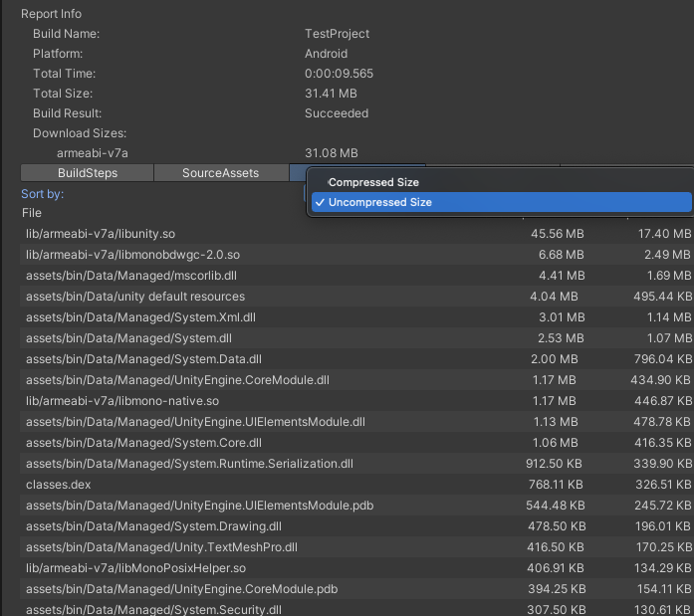Click the Android platform value
Image resolution: width=694 pixels, height=616 pixels.
point(327,54)
